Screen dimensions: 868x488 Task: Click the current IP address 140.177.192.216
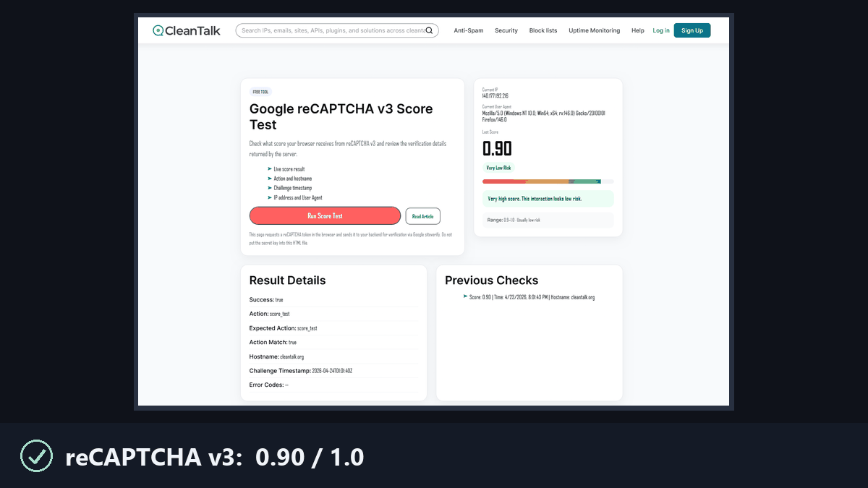495,95
